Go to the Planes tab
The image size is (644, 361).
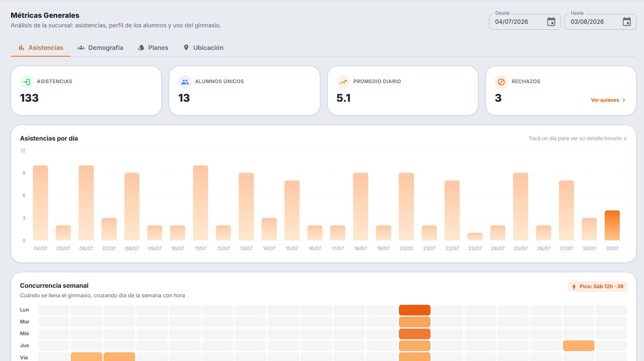153,48
